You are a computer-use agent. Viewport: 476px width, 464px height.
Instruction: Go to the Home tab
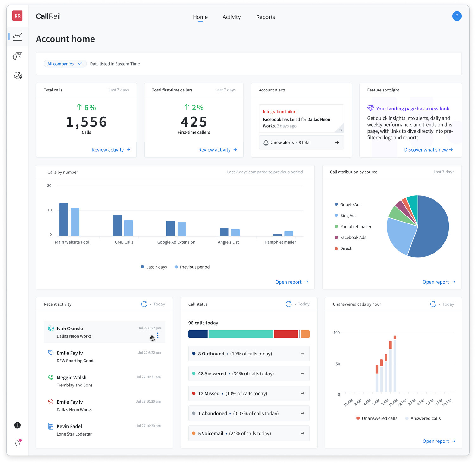point(200,17)
